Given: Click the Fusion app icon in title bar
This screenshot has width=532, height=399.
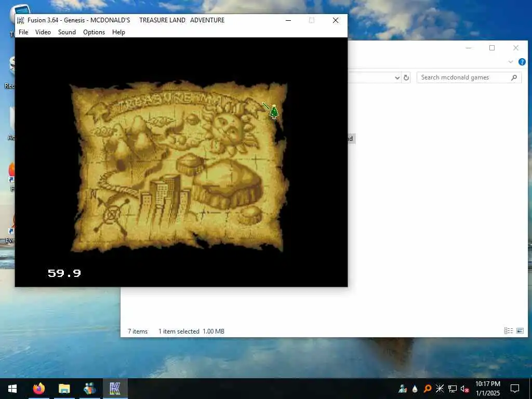Looking at the screenshot, I should click(x=21, y=20).
